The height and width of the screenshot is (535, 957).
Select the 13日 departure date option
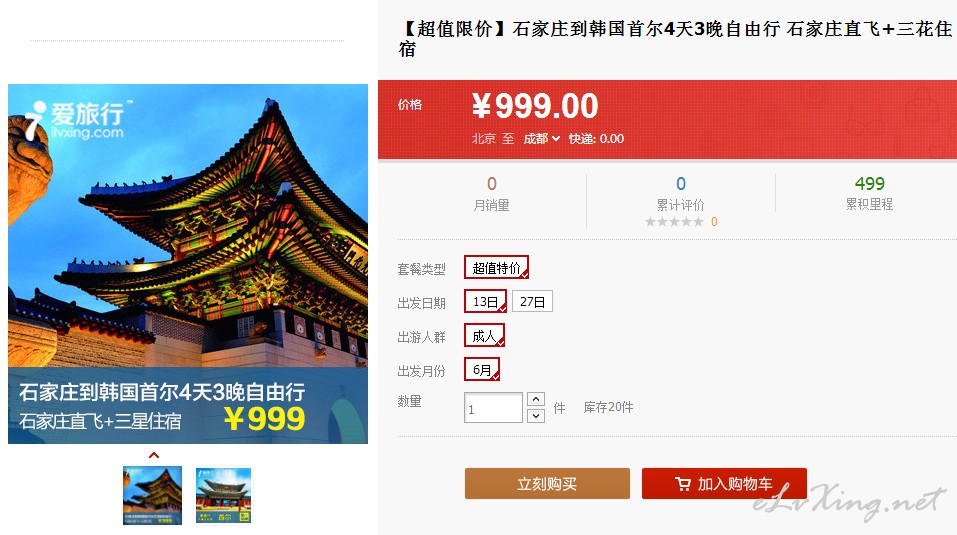pos(485,301)
